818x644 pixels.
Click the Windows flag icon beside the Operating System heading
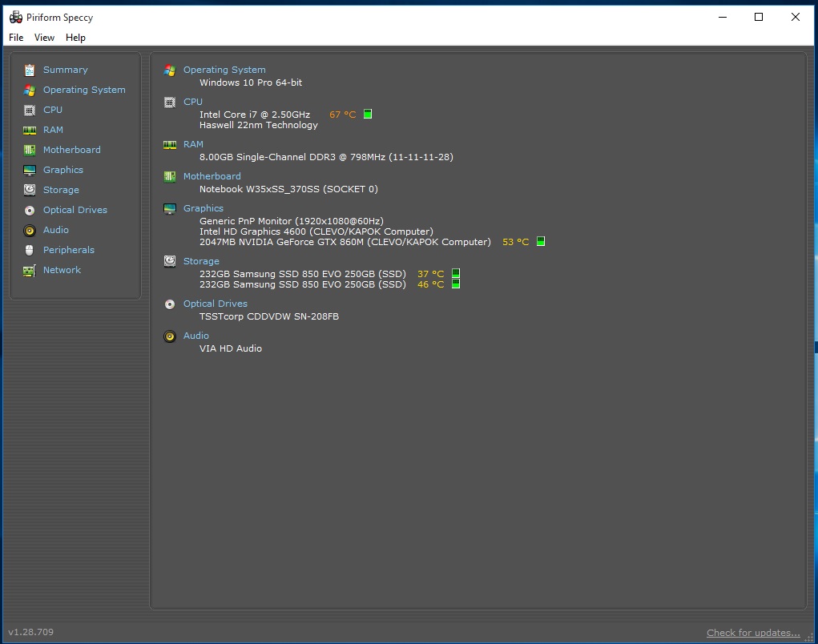tap(170, 70)
